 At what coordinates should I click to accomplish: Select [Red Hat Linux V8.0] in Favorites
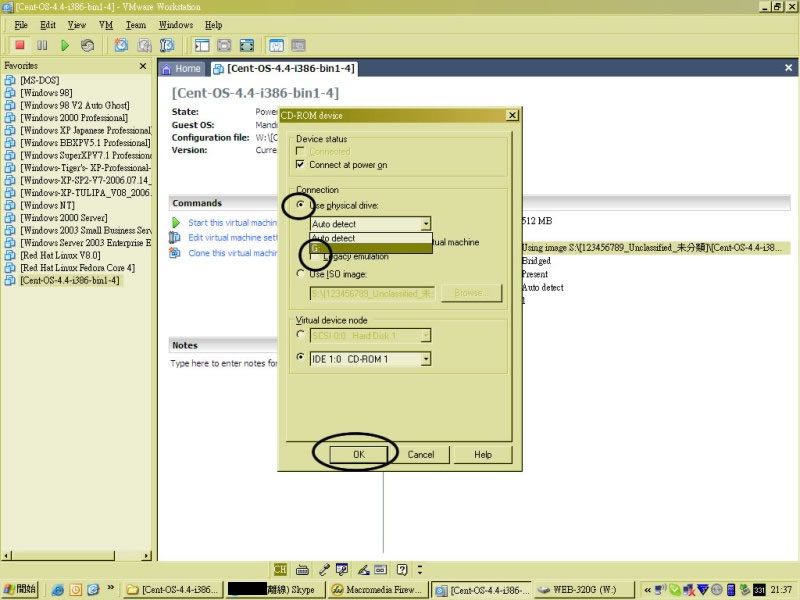(x=60, y=255)
